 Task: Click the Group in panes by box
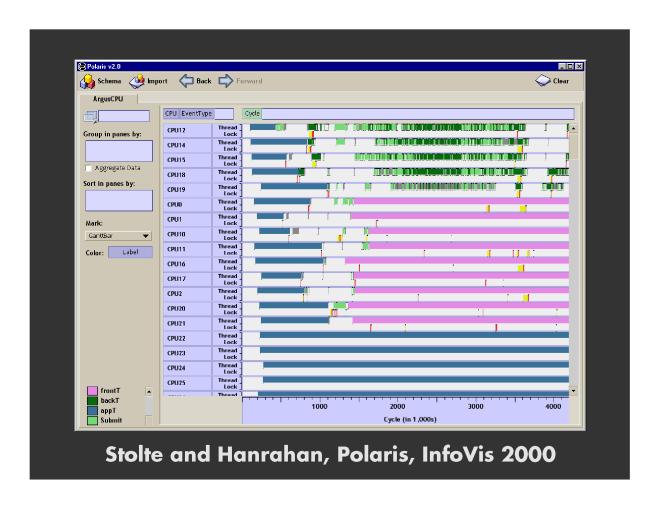pos(119,151)
